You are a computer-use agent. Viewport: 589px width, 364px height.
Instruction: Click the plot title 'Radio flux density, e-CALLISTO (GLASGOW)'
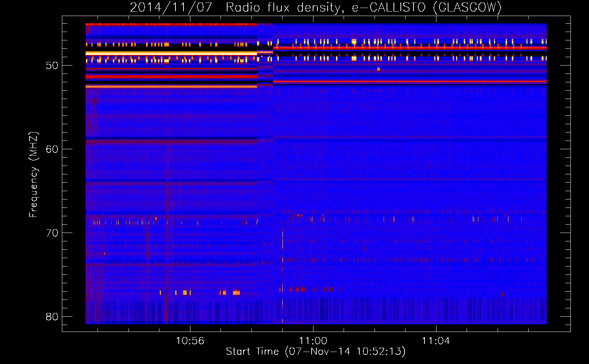[x=364, y=7]
